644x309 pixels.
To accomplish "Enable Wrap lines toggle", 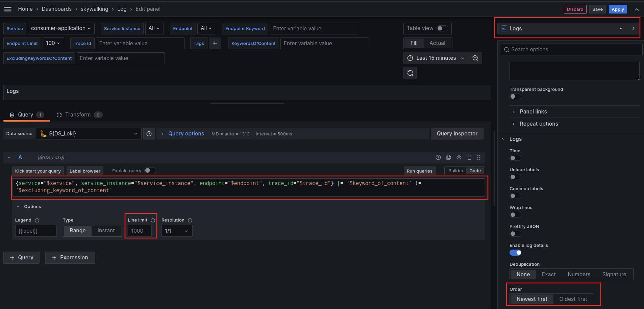I will [515, 215].
